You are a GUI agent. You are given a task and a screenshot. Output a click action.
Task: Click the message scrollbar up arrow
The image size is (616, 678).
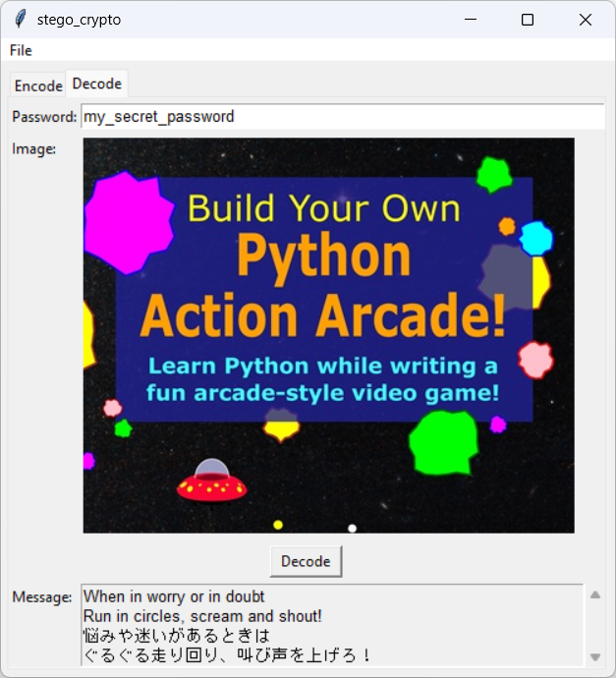595,595
